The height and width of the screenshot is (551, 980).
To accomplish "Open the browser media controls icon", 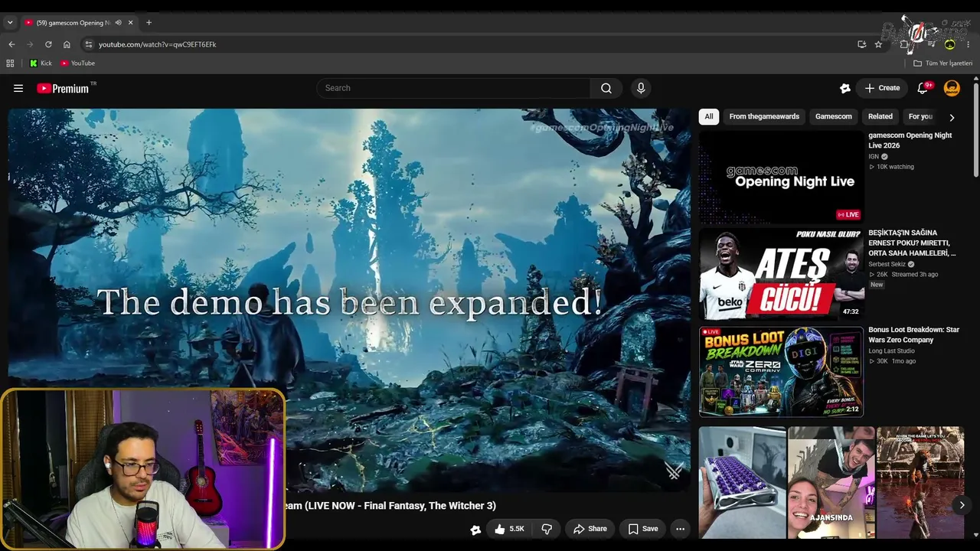I will pyautogui.click(x=931, y=44).
